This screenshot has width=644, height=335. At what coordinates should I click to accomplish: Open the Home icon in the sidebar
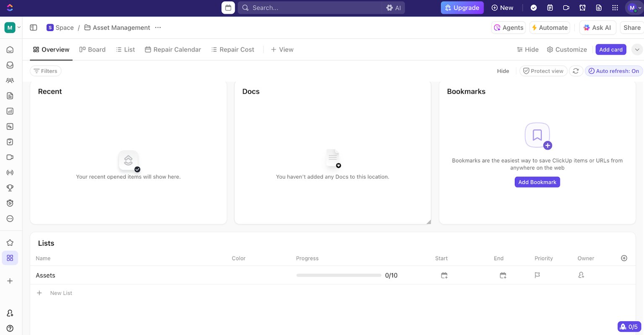[x=10, y=49]
